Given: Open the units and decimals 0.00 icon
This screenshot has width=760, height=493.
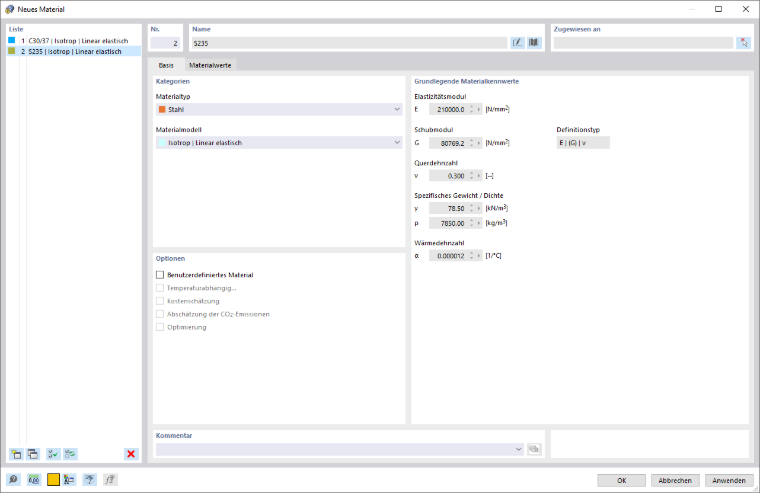Looking at the screenshot, I should point(34,480).
